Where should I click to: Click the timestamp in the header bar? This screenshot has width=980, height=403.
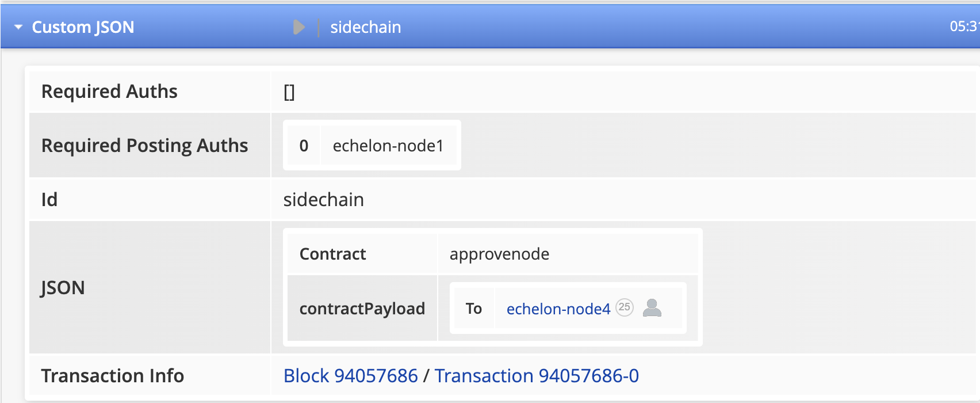(x=964, y=26)
